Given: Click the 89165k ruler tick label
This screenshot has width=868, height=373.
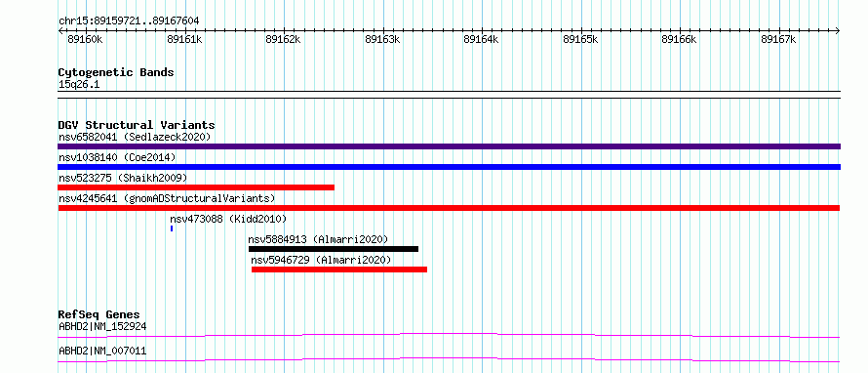Looking at the screenshot, I should pos(580,39).
